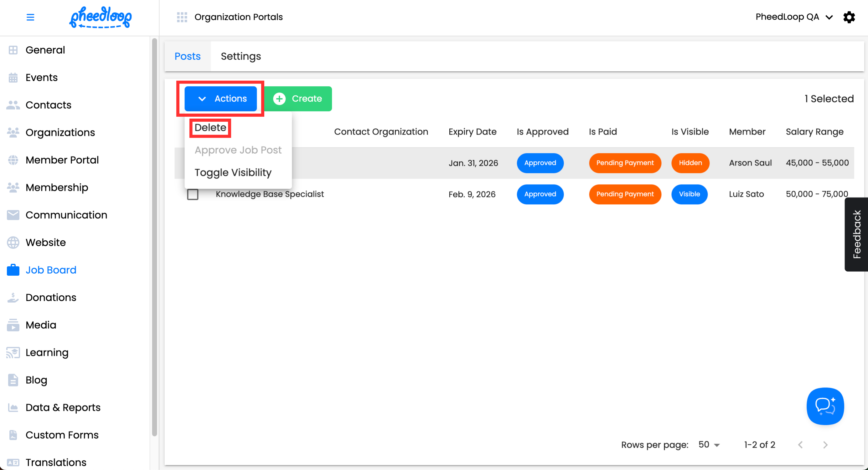Click the hamburger menu icon
This screenshot has width=868, height=470.
pos(30,17)
